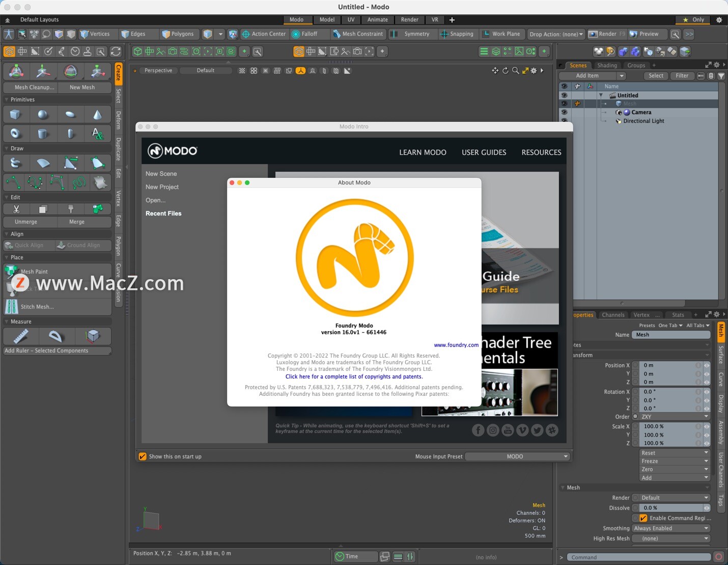Image resolution: width=728 pixels, height=565 pixels.
Task: Open the Drop Action dropdown
Action: pyautogui.click(x=556, y=34)
